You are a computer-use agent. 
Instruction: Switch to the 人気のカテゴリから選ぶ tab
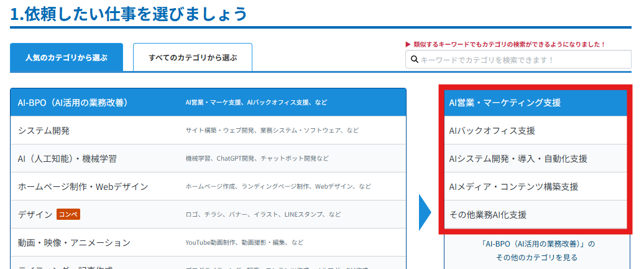pos(67,57)
